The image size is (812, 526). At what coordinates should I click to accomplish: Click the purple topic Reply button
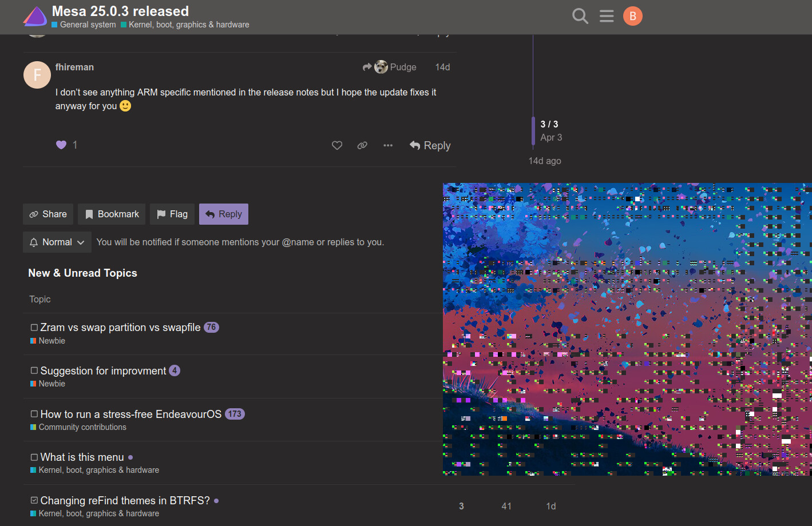224,214
